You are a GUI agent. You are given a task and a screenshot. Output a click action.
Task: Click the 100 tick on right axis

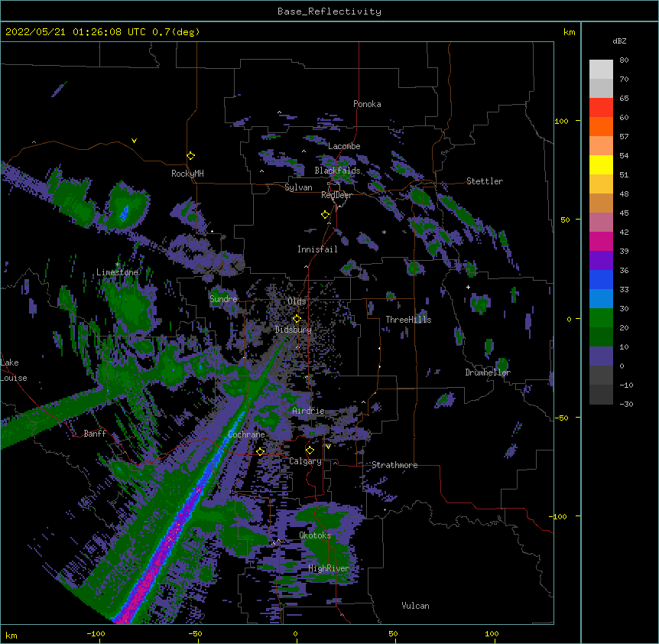point(561,121)
